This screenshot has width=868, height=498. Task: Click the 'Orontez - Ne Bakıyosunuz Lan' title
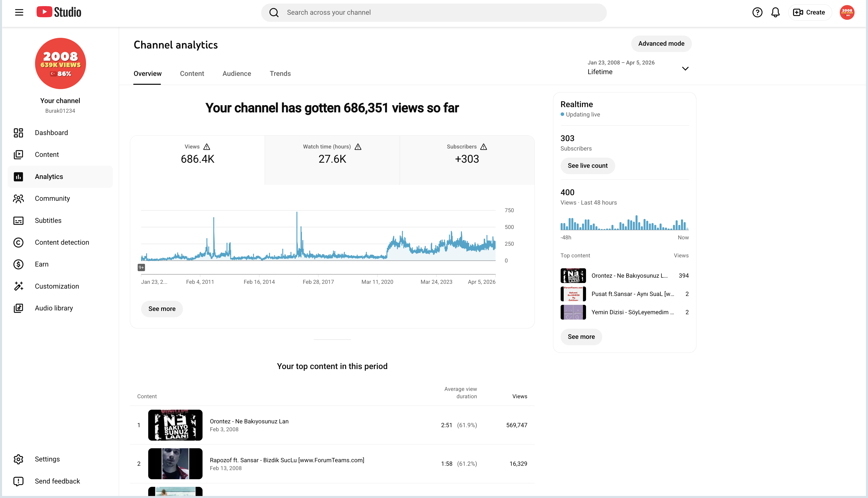click(249, 421)
